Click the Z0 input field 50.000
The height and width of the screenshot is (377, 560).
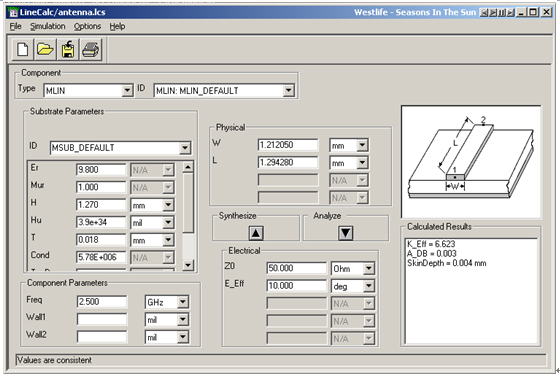[296, 268]
